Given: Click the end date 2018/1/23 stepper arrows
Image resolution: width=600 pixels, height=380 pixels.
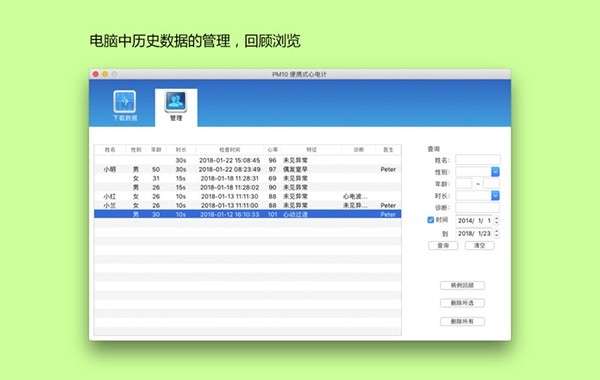Looking at the screenshot, I should (497, 233).
